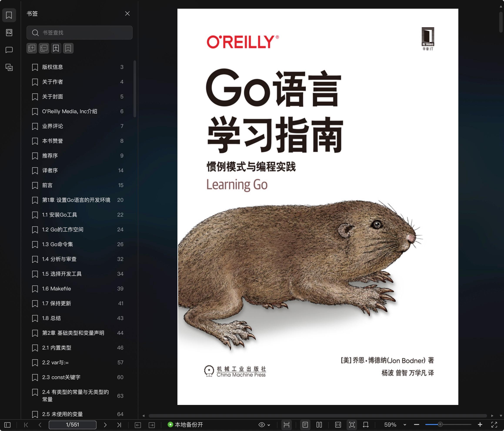Screen dimensions: 504x431
Task: Open the 版权信息 bookmark
Action: 78,67
